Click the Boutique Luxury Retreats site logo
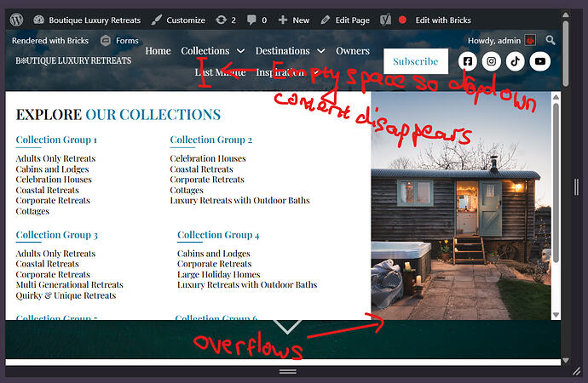Viewport: 588px width, 383px height. (x=73, y=60)
